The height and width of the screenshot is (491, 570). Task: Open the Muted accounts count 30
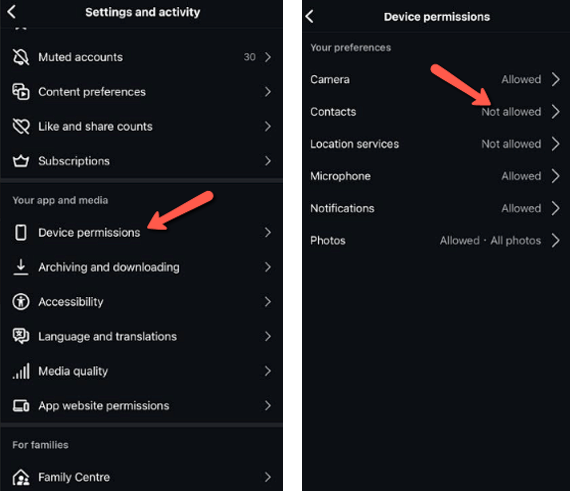tap(250, 57)
